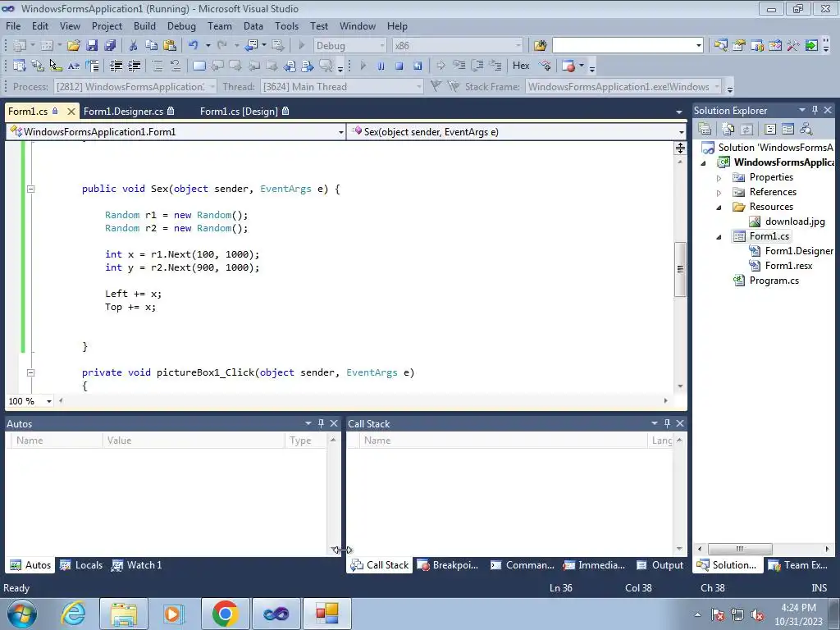Click the Breakpoints window toolbar icon
The width and height of the screenshot is (840, 630).
click(x=568, y=66)
